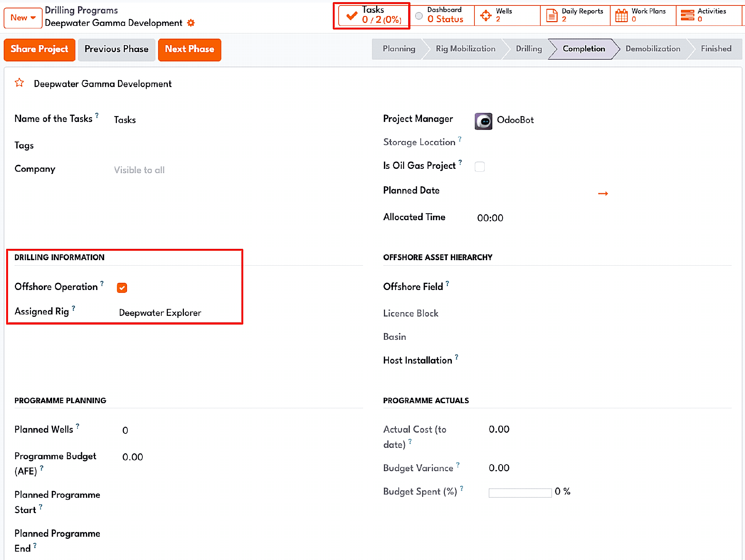Click the Share Project button
Screen dimensions: 745x560
tap(39, 49)
